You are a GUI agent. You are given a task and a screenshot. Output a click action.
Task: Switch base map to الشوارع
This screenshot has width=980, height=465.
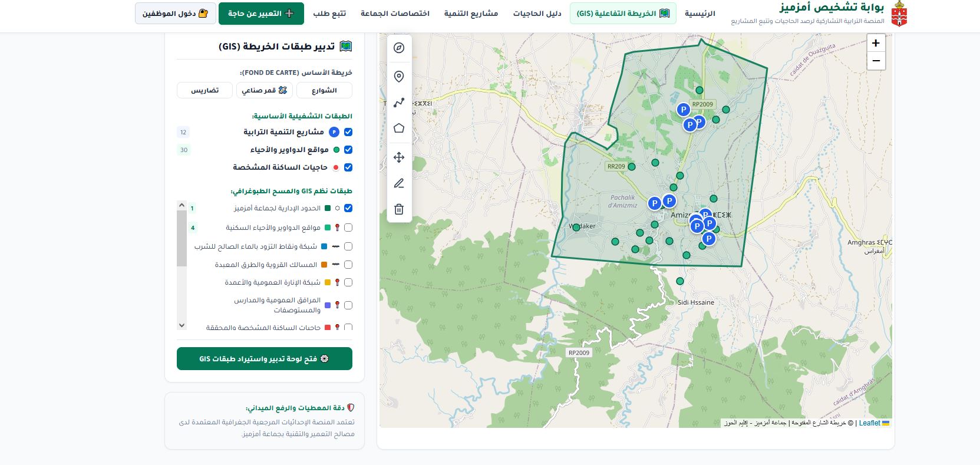pos(324,90)
